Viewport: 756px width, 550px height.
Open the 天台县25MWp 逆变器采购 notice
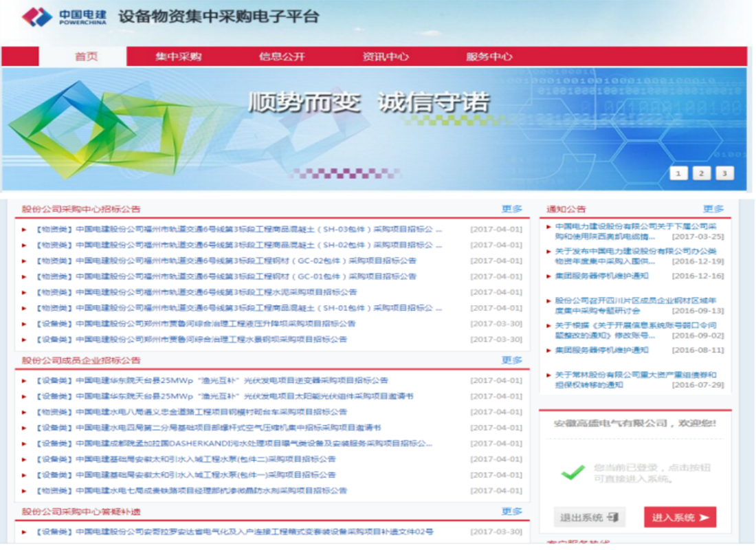(212, 380)
